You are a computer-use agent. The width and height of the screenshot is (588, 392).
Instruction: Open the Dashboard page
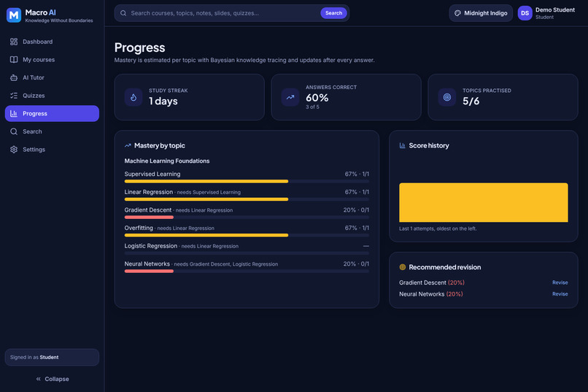click(x=52, y=42)
